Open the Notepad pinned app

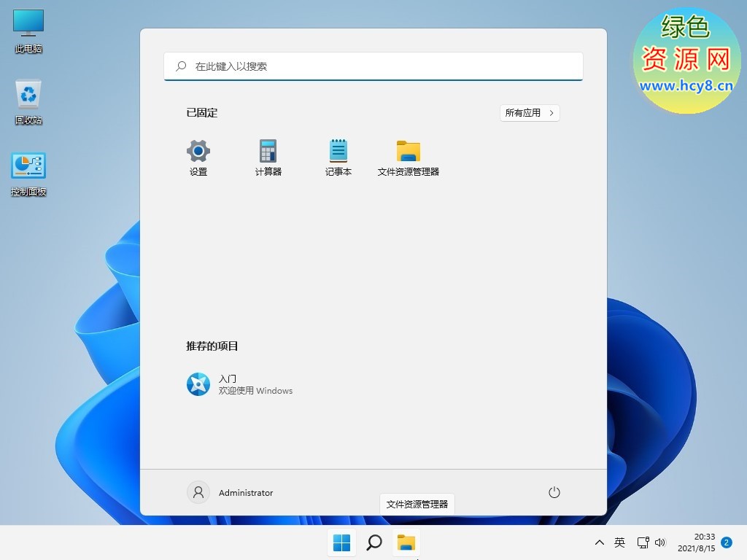338,157
